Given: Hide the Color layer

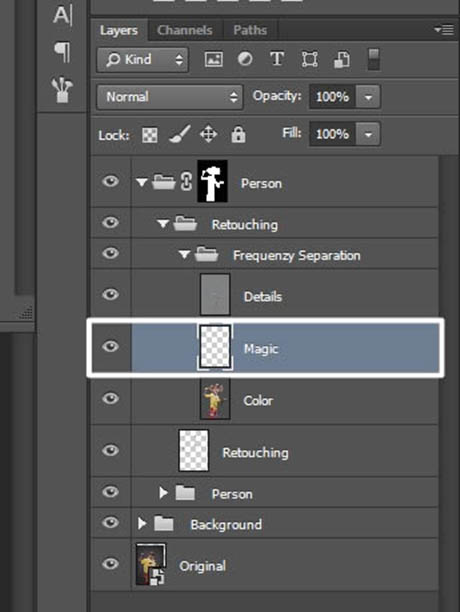Looking at the screenshot, I should point(110,398).
